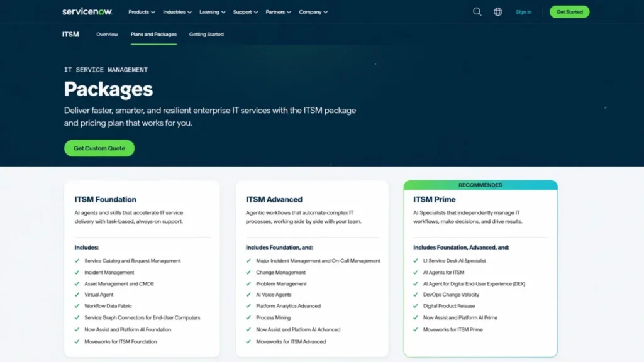Click the IT SERVICE MANAGEMENT eyebrow text
644x362 pixels.
(x=106, y=70)
